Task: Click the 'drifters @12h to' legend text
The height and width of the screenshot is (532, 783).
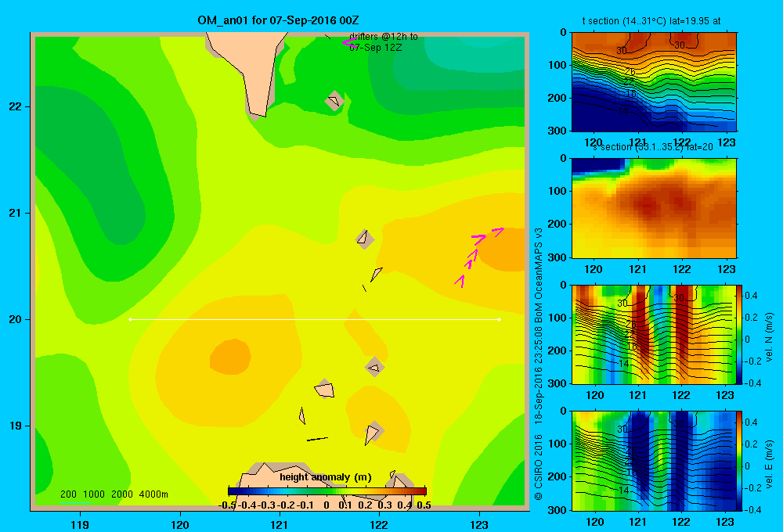Action: pos(384,37)
